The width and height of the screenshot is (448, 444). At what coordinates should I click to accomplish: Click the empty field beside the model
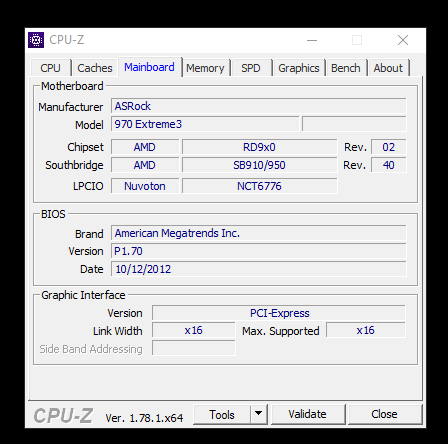point(354,124)
